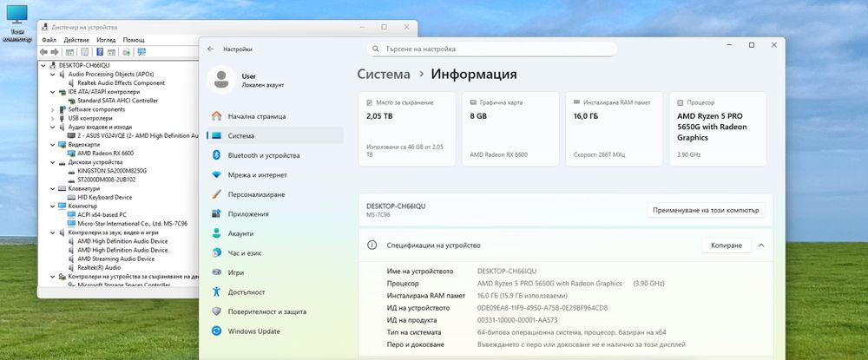Open Графична карта 8 GB card

click(510, 129)
